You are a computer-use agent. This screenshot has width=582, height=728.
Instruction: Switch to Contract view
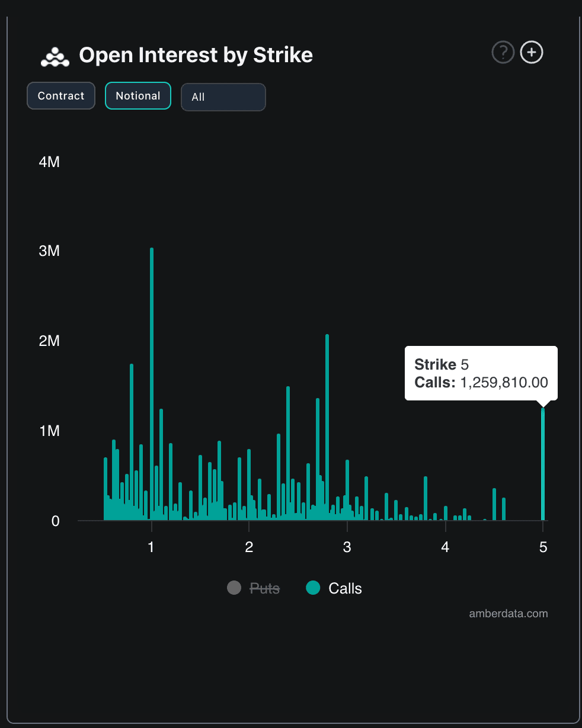click(x=61, y=96)
